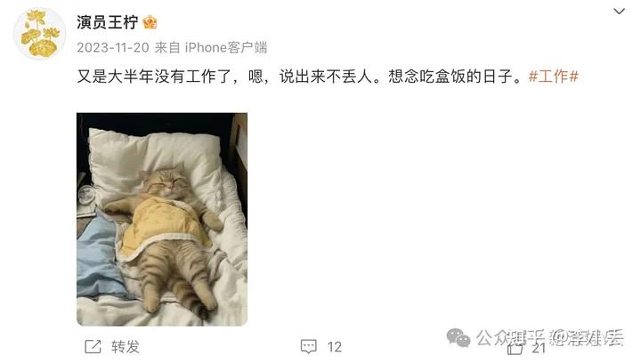641x364 pixels.
Task: Click the 来自 iPhone客户端 source text
Action: tap(211, 48)
